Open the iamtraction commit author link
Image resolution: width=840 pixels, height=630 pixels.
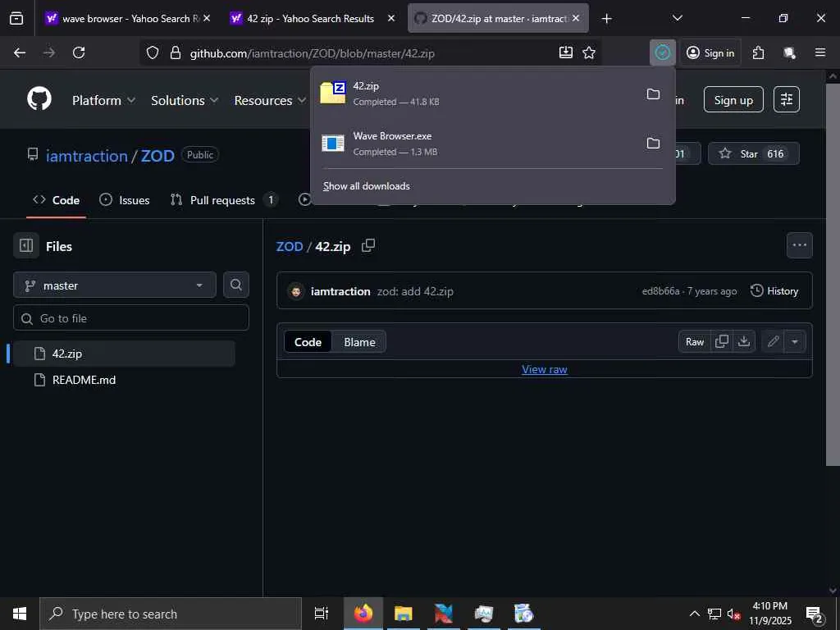(340, 291)
